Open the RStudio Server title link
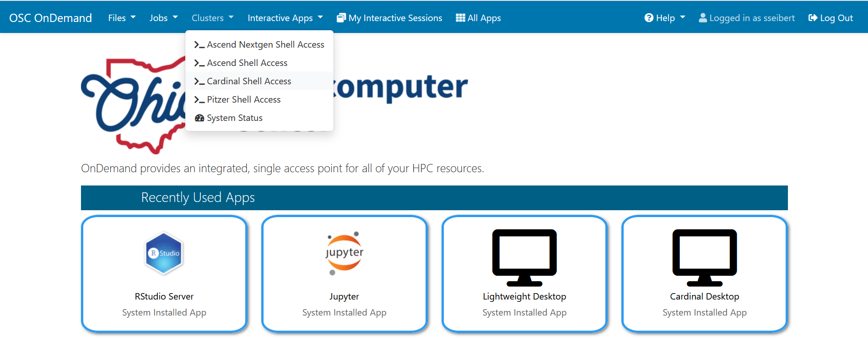This screenshot has width=868, height=338. [x=164, y=296]
